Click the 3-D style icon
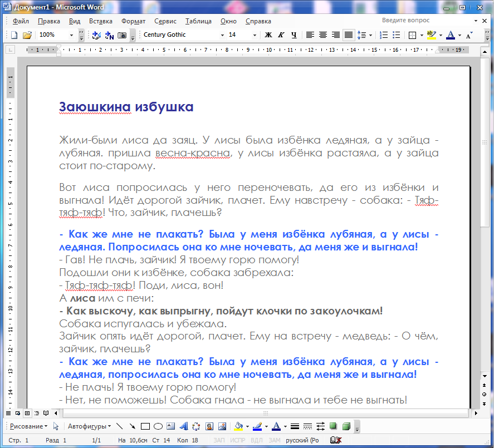 (x=346, y=426)
